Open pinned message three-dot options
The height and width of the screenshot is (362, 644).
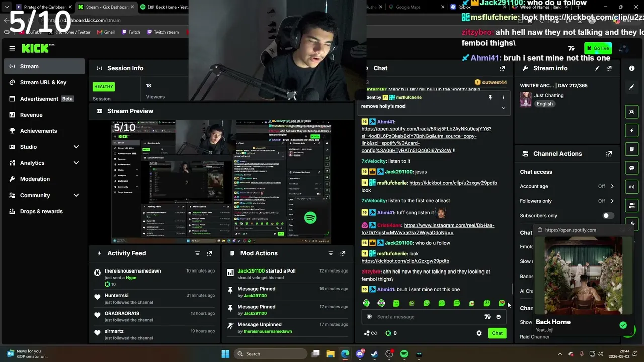tap(503, 97)
